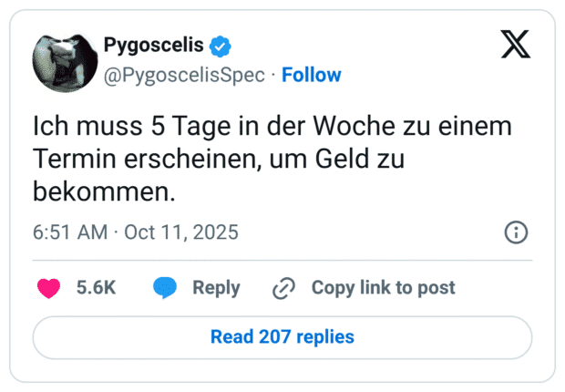Viewport: 565px width, 392px height.
Task: Like the post with the heart icon
Action: pos(47,288)
